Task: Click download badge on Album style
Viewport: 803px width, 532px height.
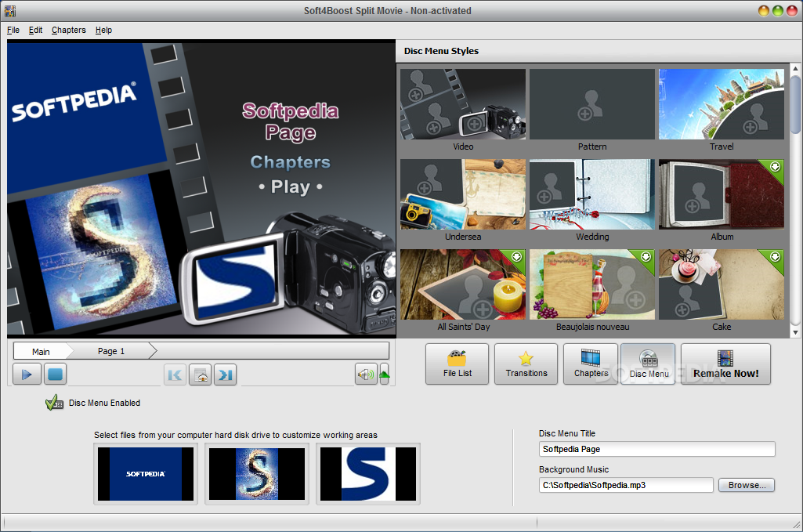Action: (x=775, y=167)
